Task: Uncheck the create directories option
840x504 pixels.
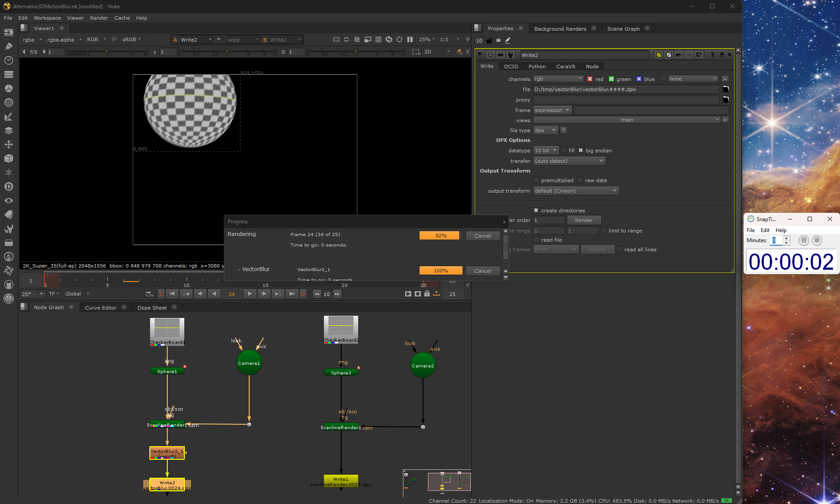Action: [x=536, y=210]
